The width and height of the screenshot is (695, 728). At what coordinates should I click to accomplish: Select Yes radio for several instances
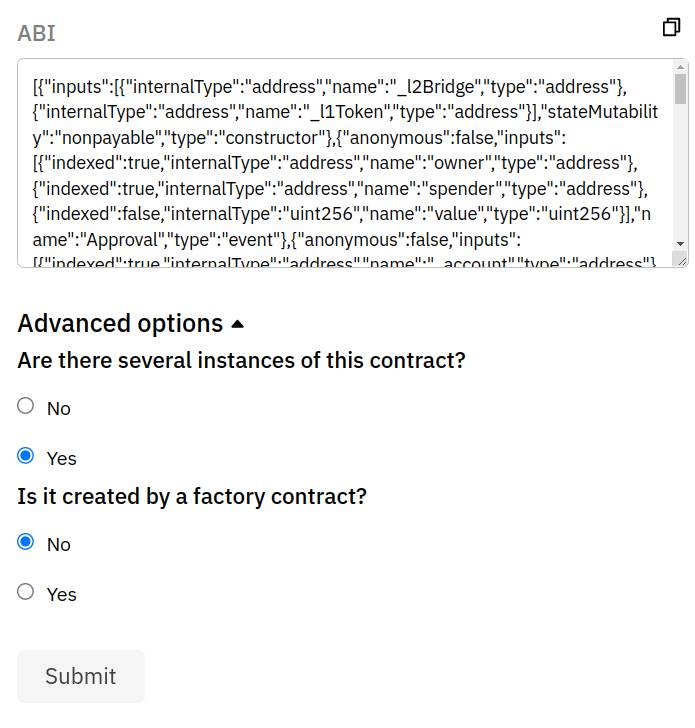[26, 455]
